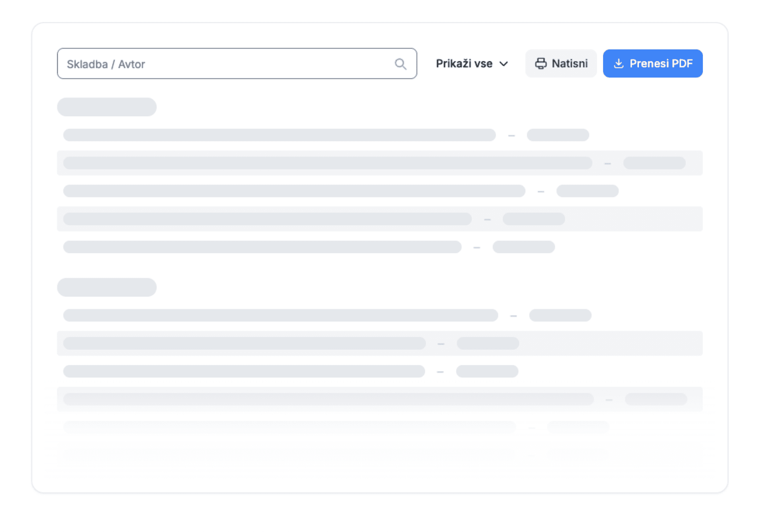
Task: Click the printer icon in Natisni
Action: pyautogui.click(x=541, y=63)
